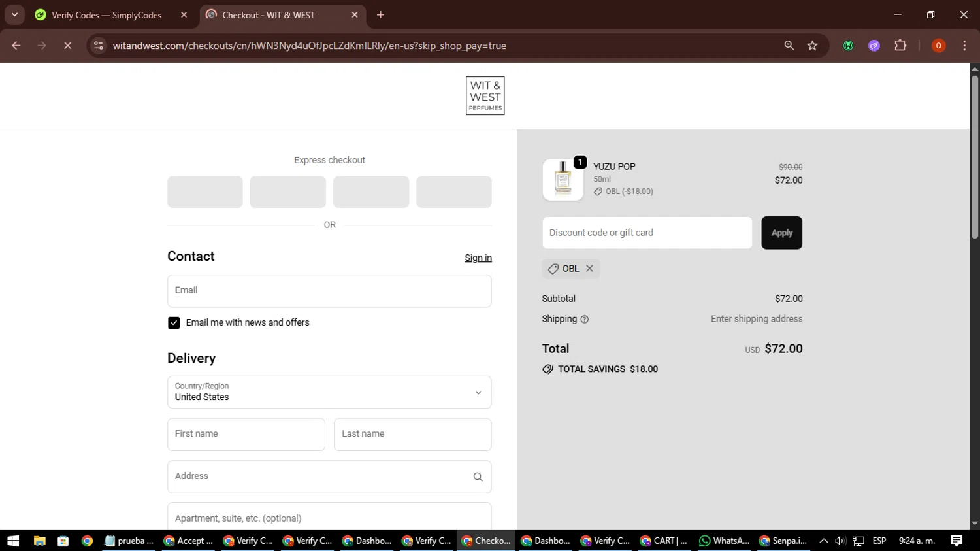Screen dimensions: 980x551
Task: Open the clock showing 9:24 a. m.
Action: (917, 541)
